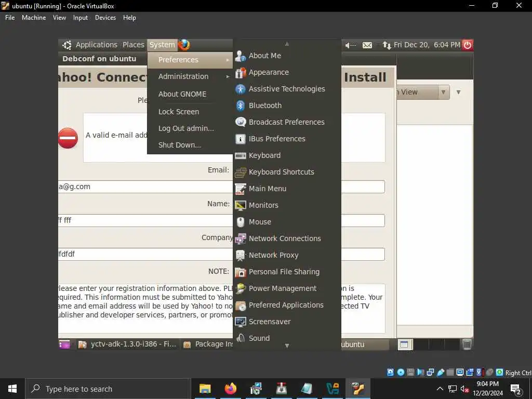The height and width of the screenshot is (399, 532).
Task: Open Screensaver settings
Action: tap(287, 322)
